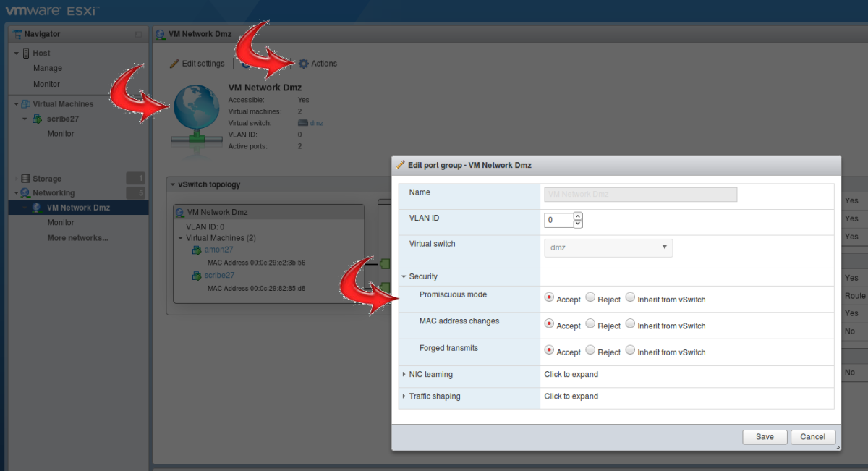
Task: Set MAC address changes to Reject
Action: point(590,324)
